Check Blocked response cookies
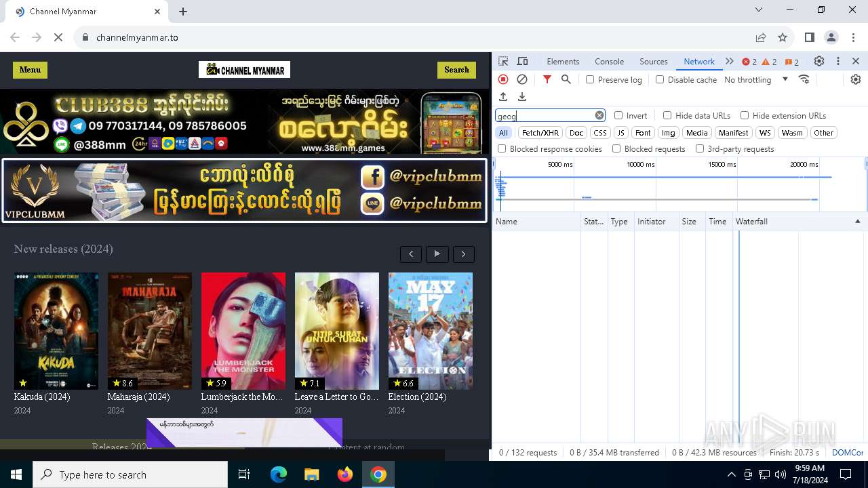The width and height of the screenshot is (868, 488). pyautogui.click(x=502, y=148)
